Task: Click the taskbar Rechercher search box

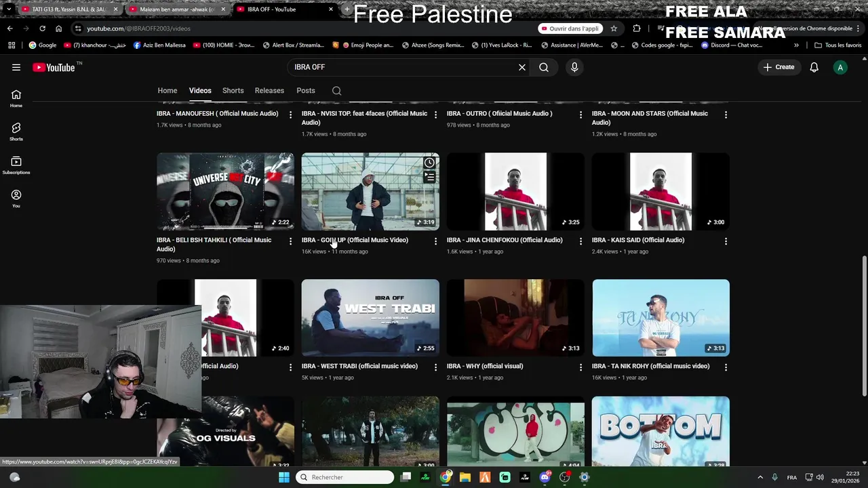Action: (x=344, y=477)
